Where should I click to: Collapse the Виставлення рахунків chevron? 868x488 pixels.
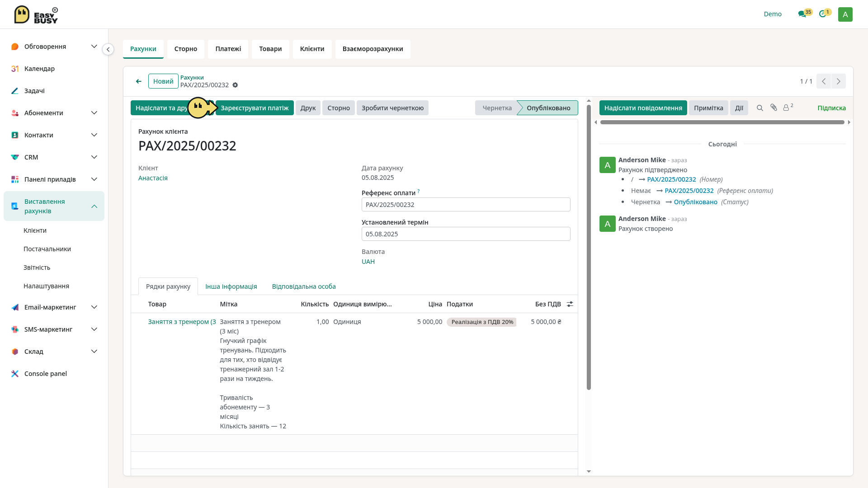pyautogui.click(x=94, y=206)
